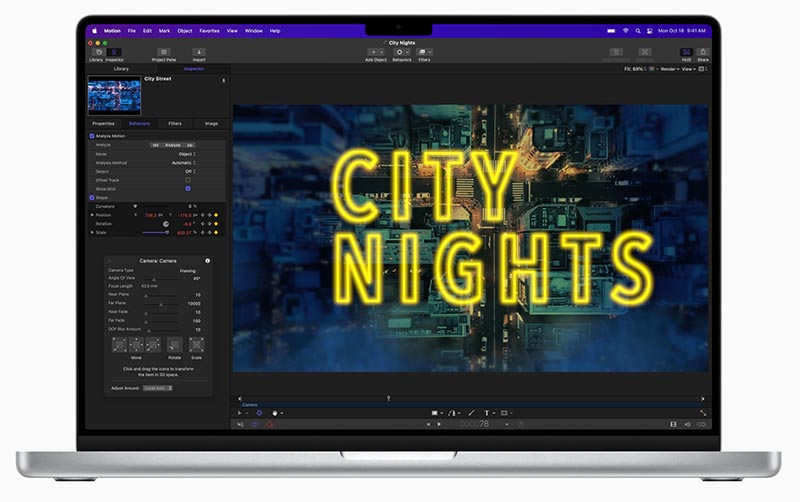
Task: Open the Mode Object popup
Action: coord(187,154)
